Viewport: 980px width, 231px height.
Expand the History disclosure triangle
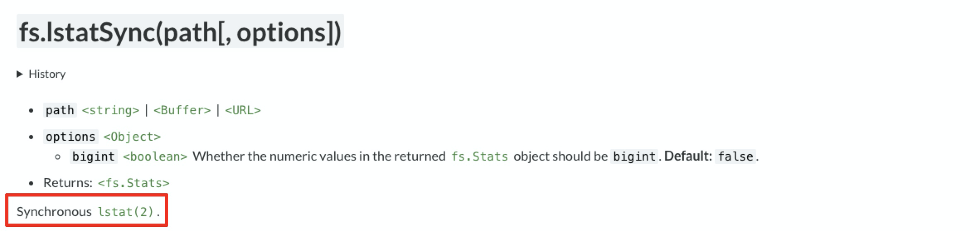click(x=19, y=74)
